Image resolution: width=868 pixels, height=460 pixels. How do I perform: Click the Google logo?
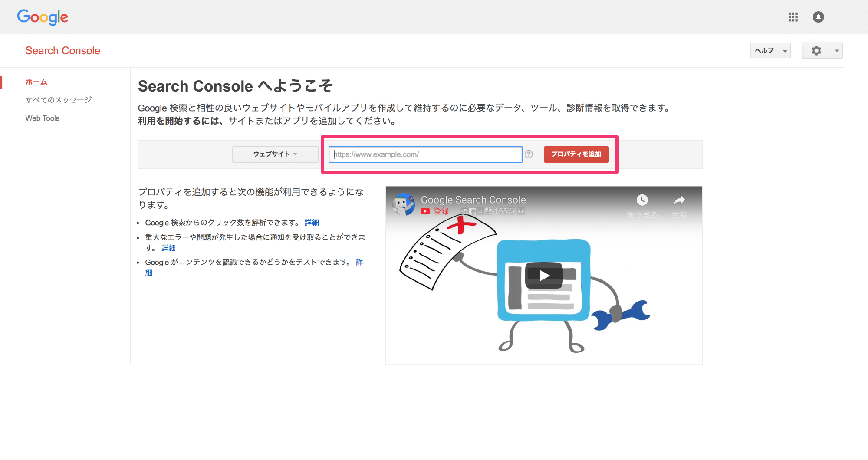(x=43, y=17)
